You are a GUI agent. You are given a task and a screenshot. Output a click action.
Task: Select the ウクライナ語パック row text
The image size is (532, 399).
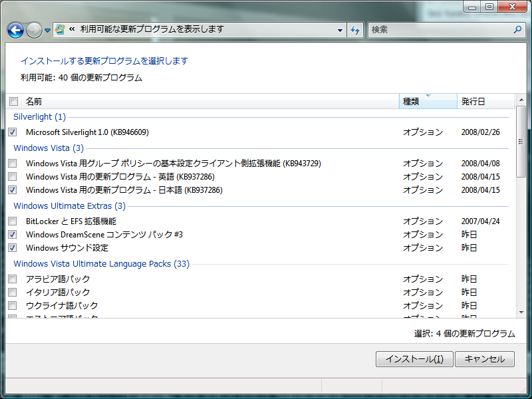62,305
